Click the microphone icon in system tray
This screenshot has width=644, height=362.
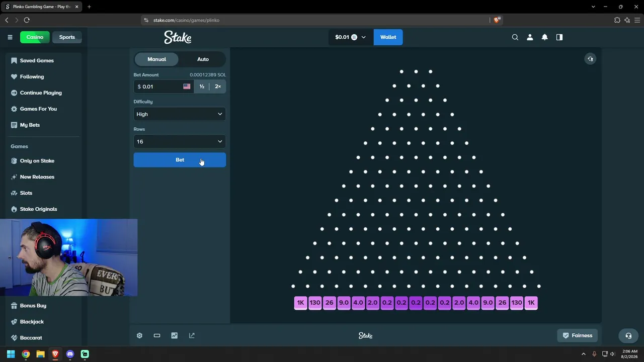click(594, 354)
